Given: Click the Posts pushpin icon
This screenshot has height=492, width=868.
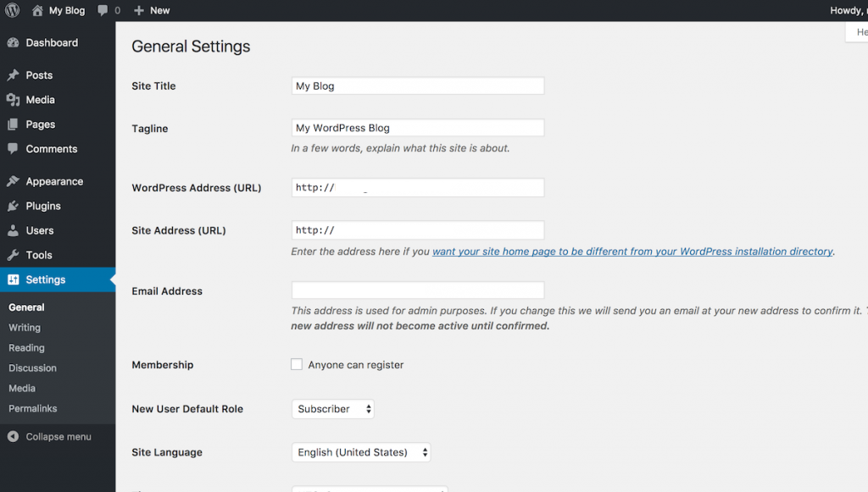Looking at the screenshot, I should tap(14, 75).
